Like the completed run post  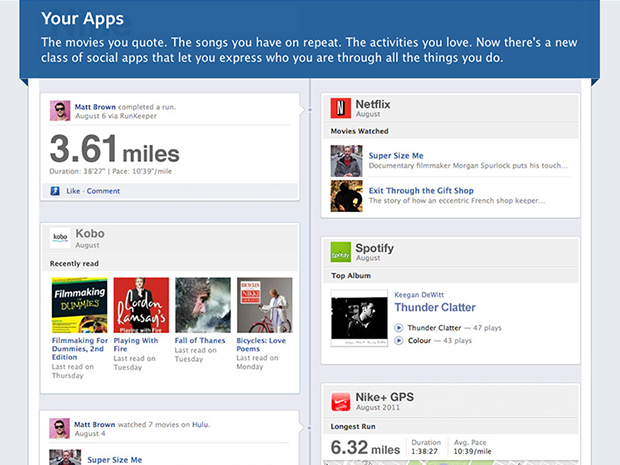[72, 190]
